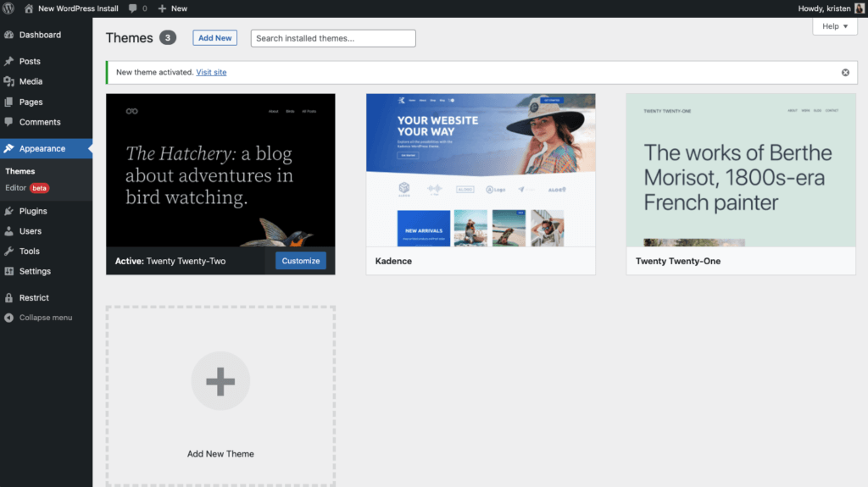This screenshot has width=868, height=487.
Task: Click the red beta badge
Action: 39,188
